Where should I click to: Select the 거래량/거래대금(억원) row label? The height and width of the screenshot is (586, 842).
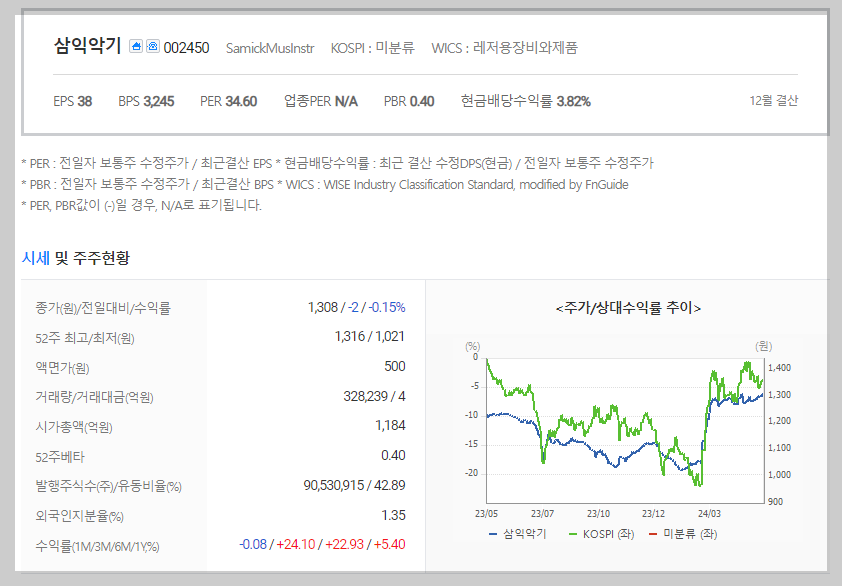[x=95, y=397]
